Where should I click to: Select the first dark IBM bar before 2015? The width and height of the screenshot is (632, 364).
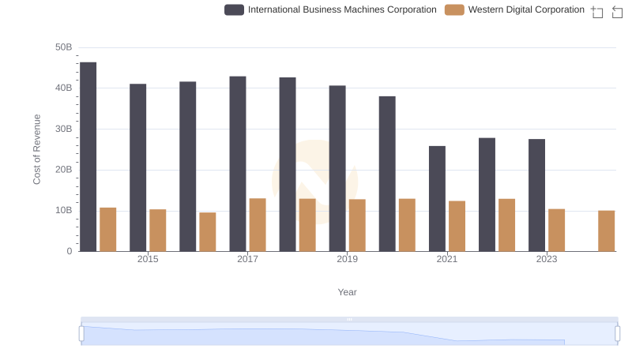(88, 156)
